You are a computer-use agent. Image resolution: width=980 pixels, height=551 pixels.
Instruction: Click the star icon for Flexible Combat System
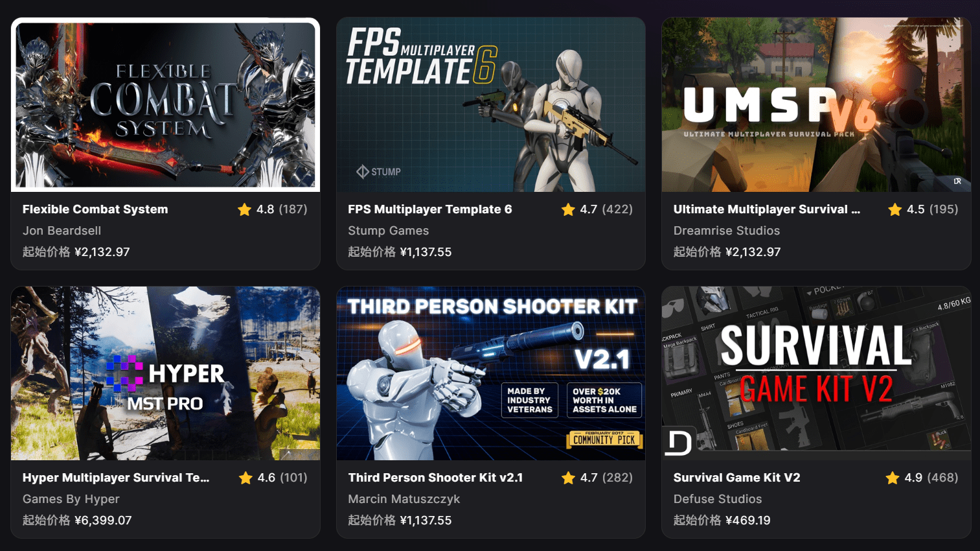click(x=244, y=209)
